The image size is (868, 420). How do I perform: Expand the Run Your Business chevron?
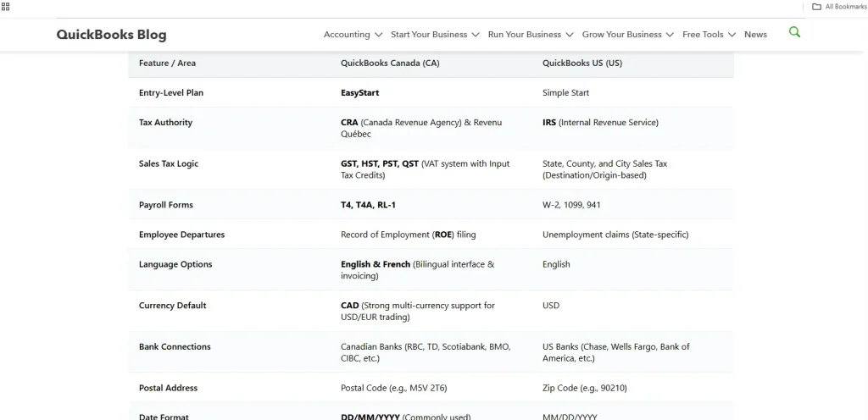pyautogui.click(x=570, y=35)
